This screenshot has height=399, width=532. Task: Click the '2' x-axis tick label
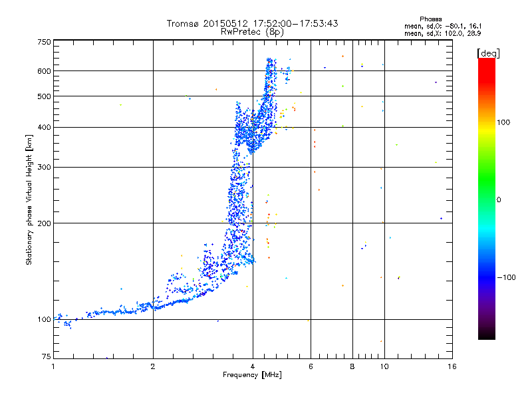tap(153, 366)
